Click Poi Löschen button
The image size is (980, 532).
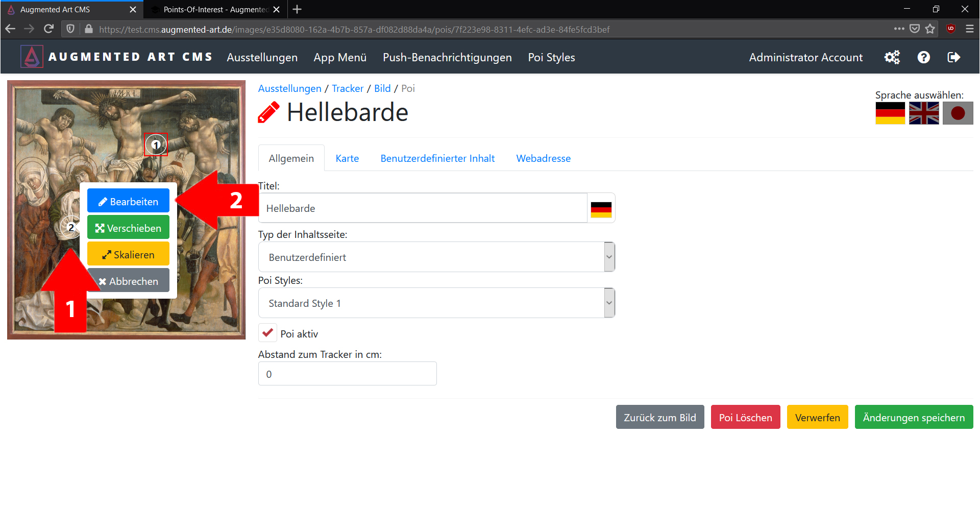745,417
